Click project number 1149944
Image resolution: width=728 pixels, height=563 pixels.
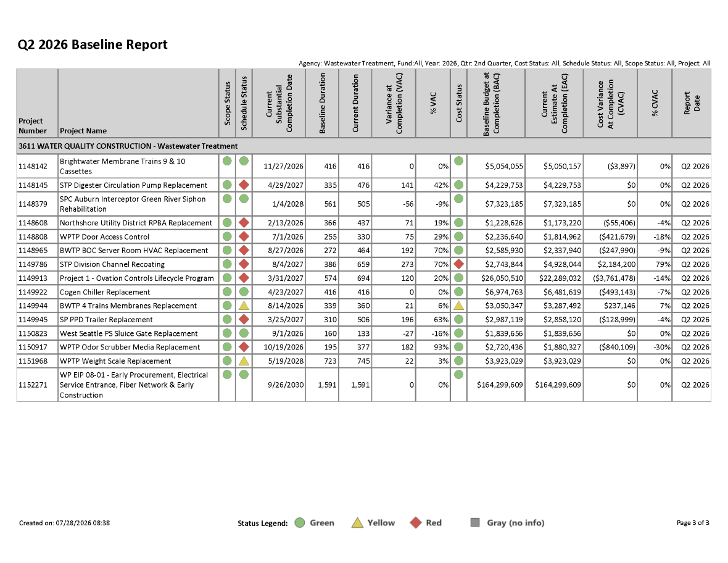coord(33,306)
